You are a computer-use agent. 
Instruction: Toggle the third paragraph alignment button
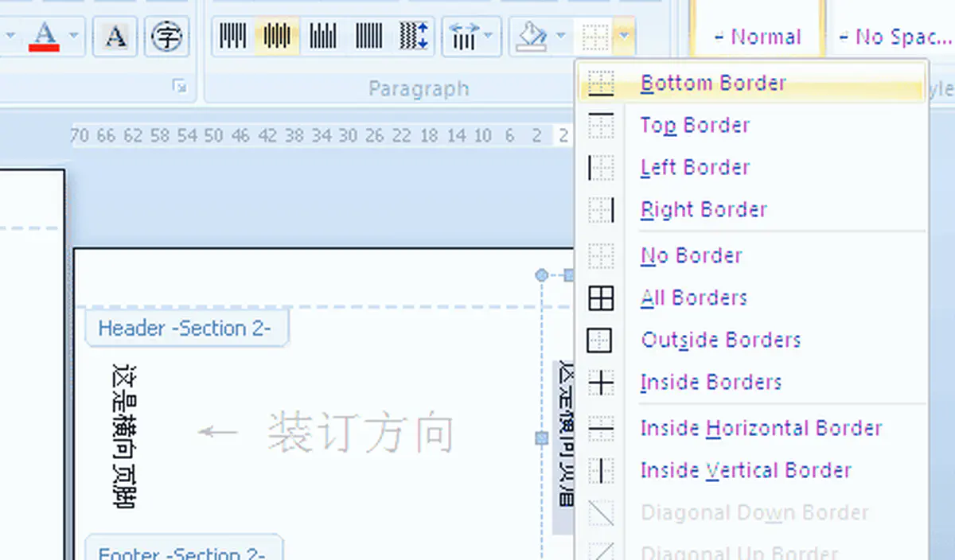pyautogui.click(x=323, y=37)
